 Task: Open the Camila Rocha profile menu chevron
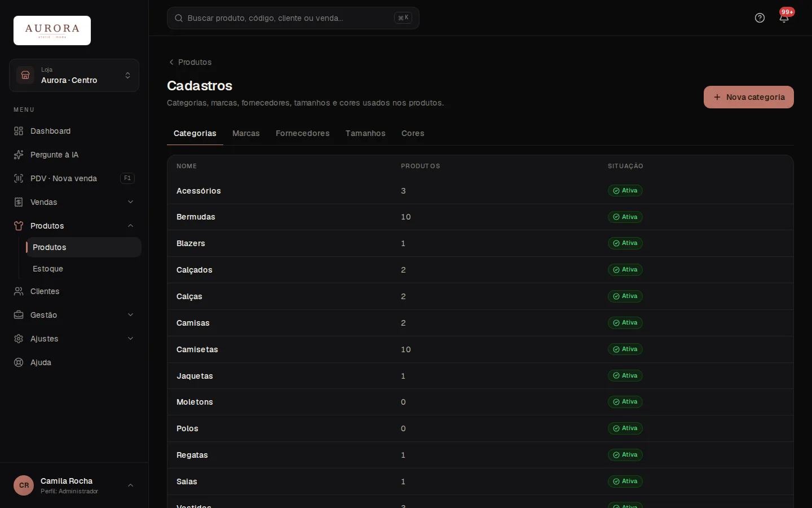(130, 485)
